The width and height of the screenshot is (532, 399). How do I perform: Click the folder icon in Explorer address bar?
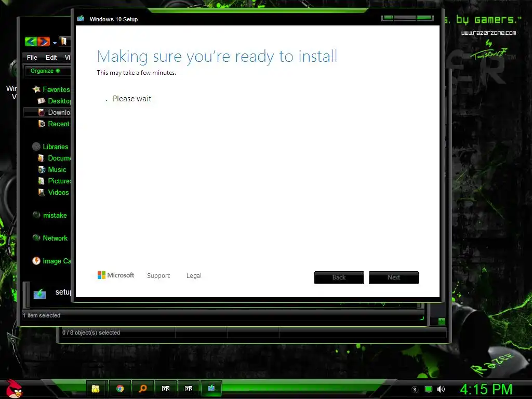[x=63, y=42]
